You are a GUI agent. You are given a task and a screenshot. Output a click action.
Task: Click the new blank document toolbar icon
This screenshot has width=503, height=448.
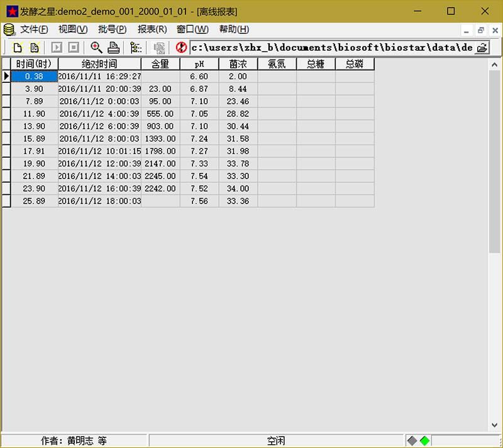point(18,47)
